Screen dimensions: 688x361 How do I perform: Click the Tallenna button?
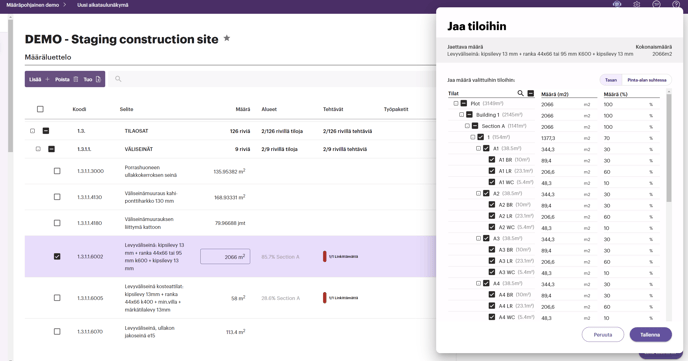click(650, 335)
